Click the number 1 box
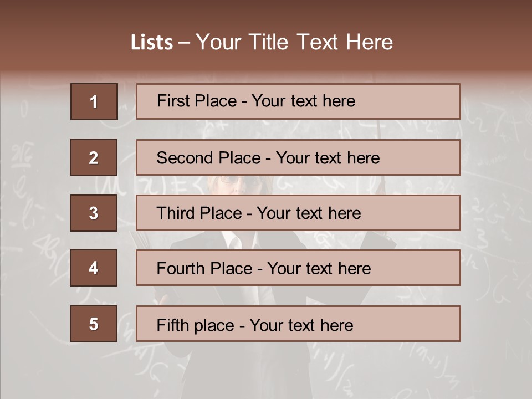 pyautogui.click(x=94, y=101)
